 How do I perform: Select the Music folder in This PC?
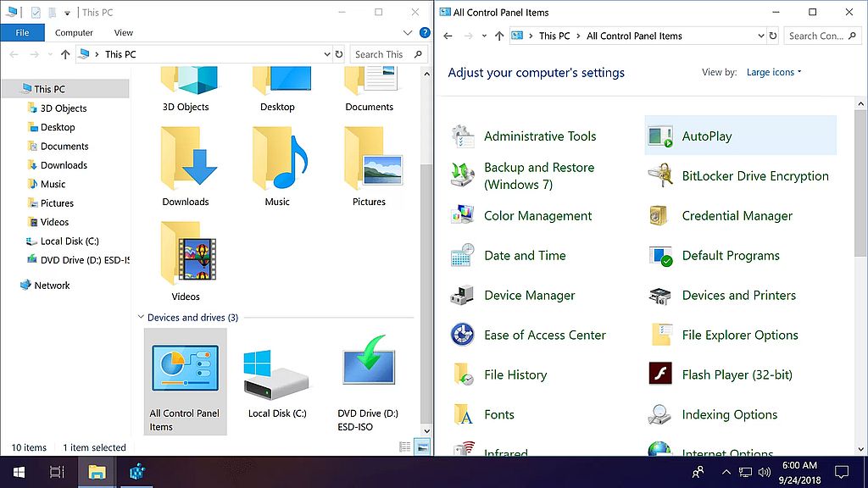[x=277, y=167]
